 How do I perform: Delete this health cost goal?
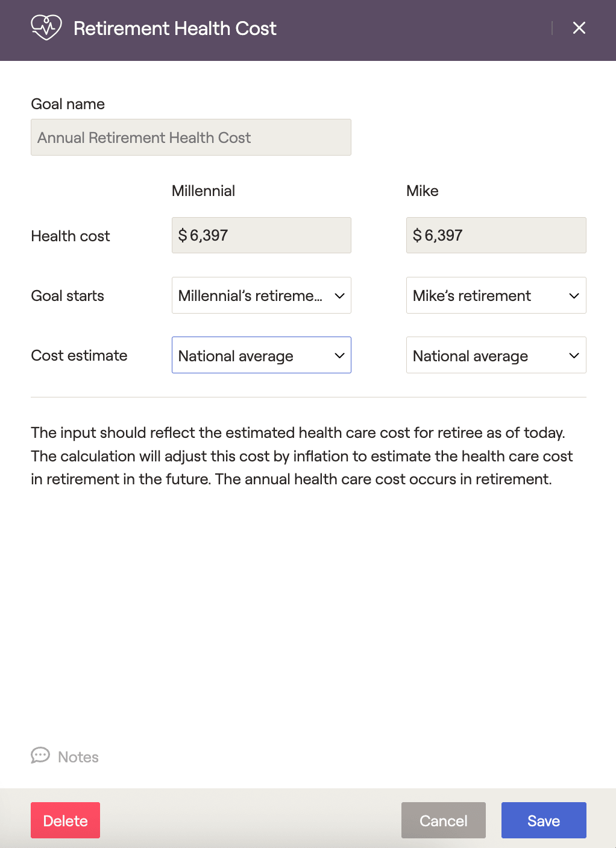(65, 820)
